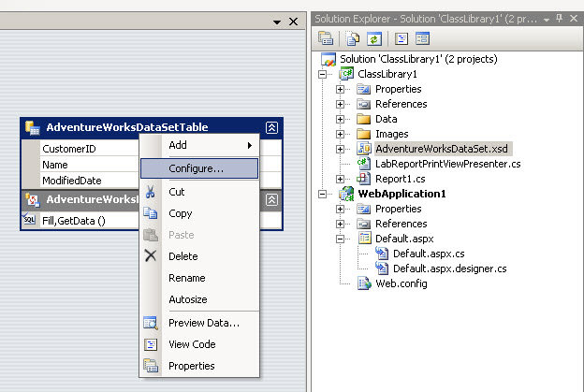This screenshot has width=584, height=392.
Task: Click the Data folder icon
Action: pyautogui.click(x=363, y=119)
